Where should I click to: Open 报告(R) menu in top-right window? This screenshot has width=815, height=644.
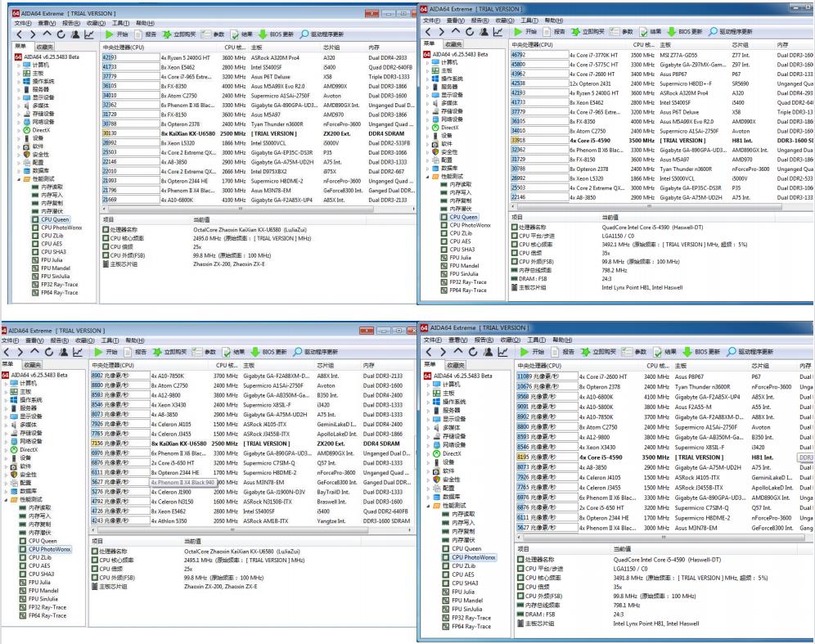(x=480, y=20)
